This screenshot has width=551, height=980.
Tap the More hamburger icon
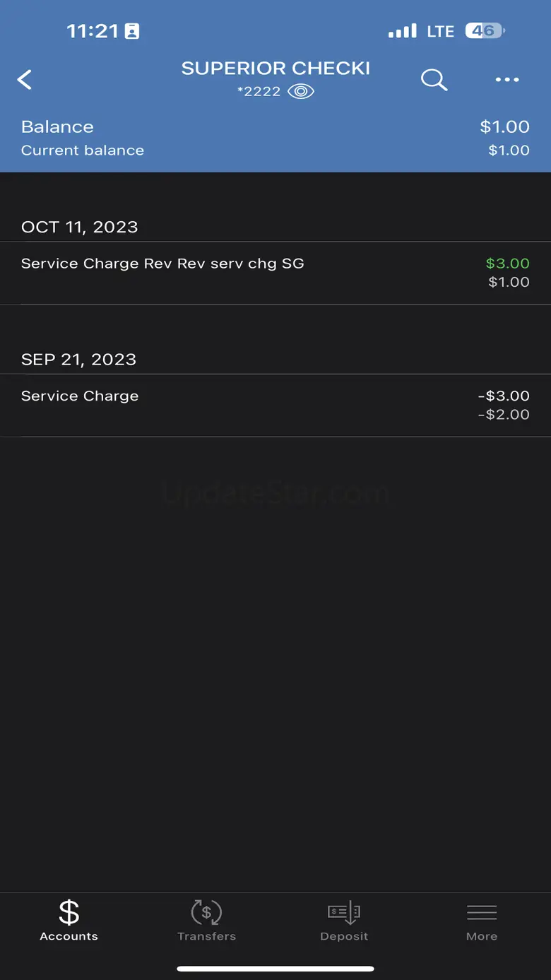point(482,912)
